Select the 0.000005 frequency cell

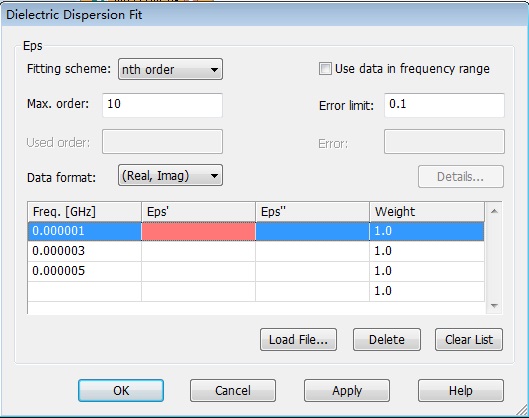(84, 271)
